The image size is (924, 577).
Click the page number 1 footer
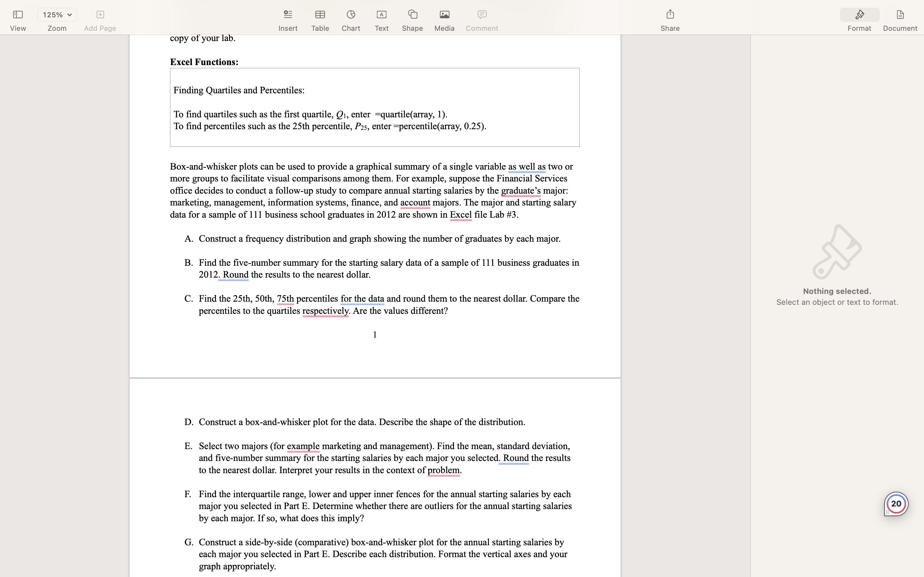(x=374, y=335)
